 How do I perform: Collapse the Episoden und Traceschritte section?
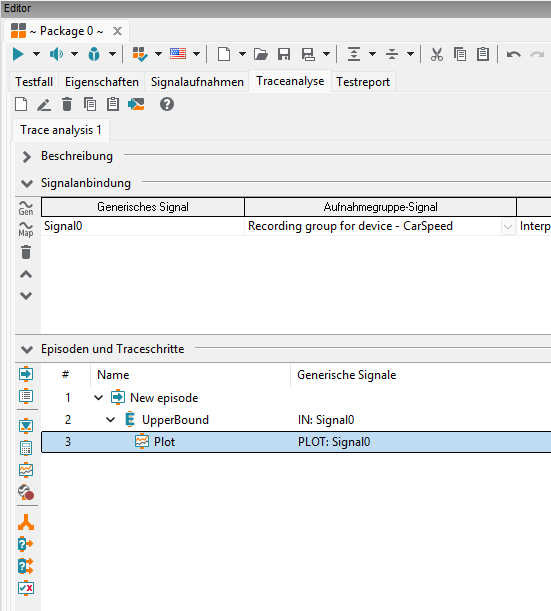(x=26, y=349)
